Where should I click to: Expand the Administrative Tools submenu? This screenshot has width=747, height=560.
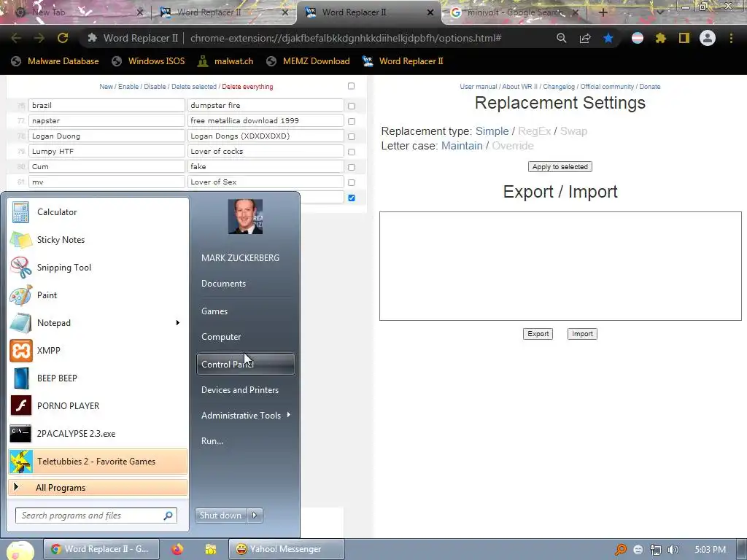click(289, 415)
